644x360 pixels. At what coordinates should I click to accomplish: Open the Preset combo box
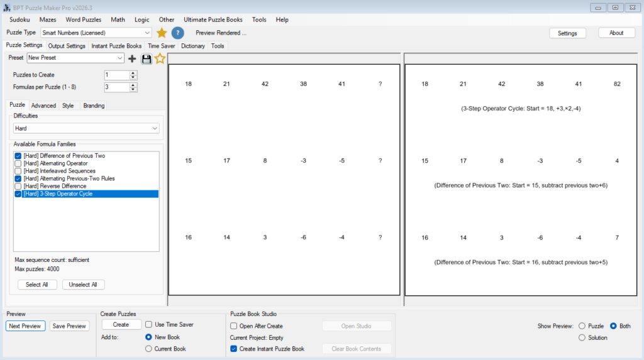[x=75, y=58]
